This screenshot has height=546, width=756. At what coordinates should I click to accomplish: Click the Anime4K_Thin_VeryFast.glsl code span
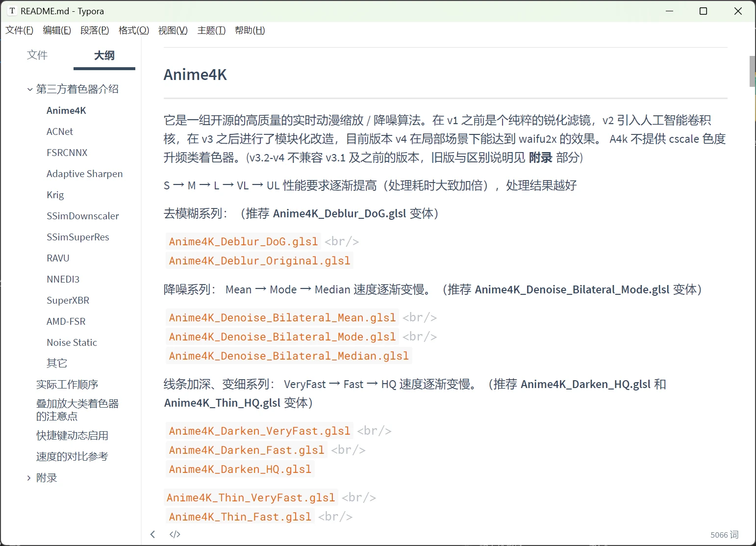251,497
